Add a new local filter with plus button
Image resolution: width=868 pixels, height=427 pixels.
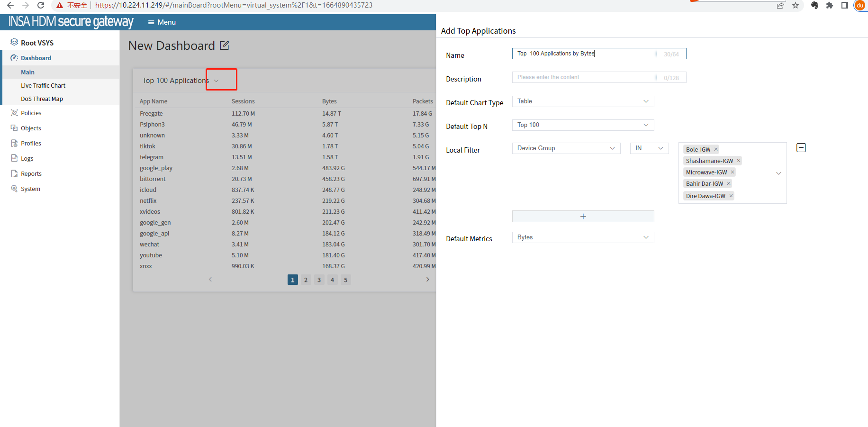tap(583, 216)
